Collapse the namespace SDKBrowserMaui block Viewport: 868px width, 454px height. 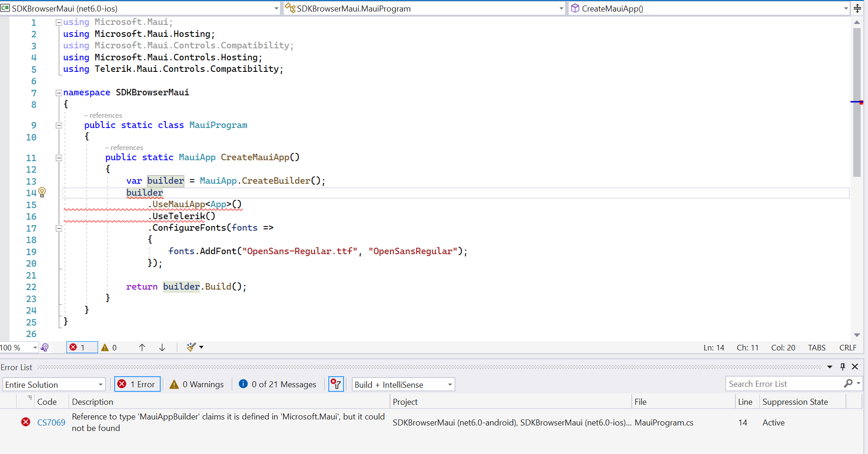point(59,93)
